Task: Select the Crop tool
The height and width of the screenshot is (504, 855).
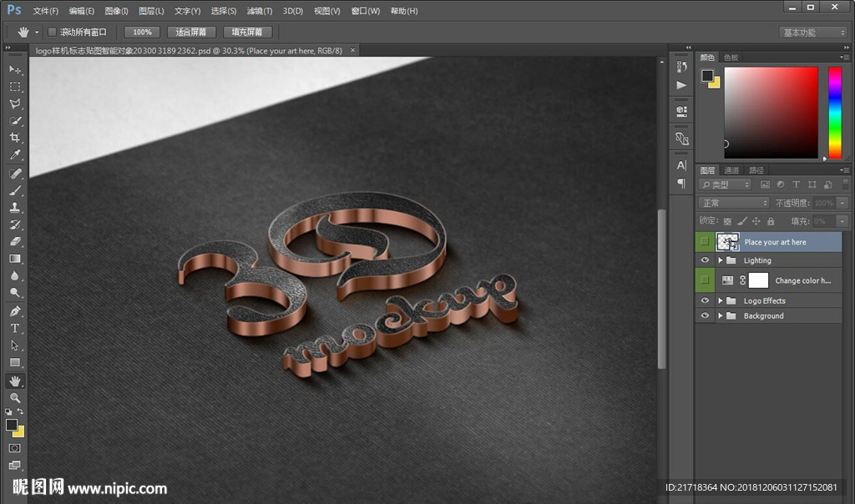Action: click(x=15, y=138)
